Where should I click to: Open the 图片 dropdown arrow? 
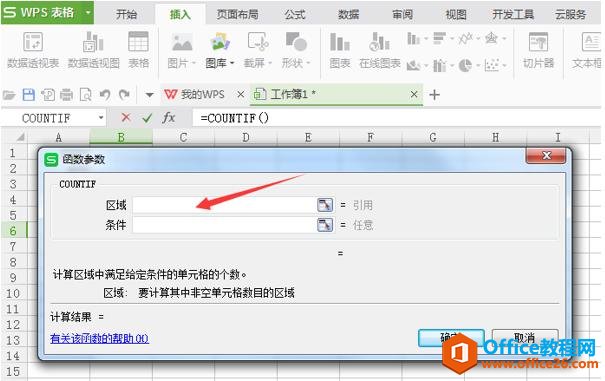click(194, 63)
